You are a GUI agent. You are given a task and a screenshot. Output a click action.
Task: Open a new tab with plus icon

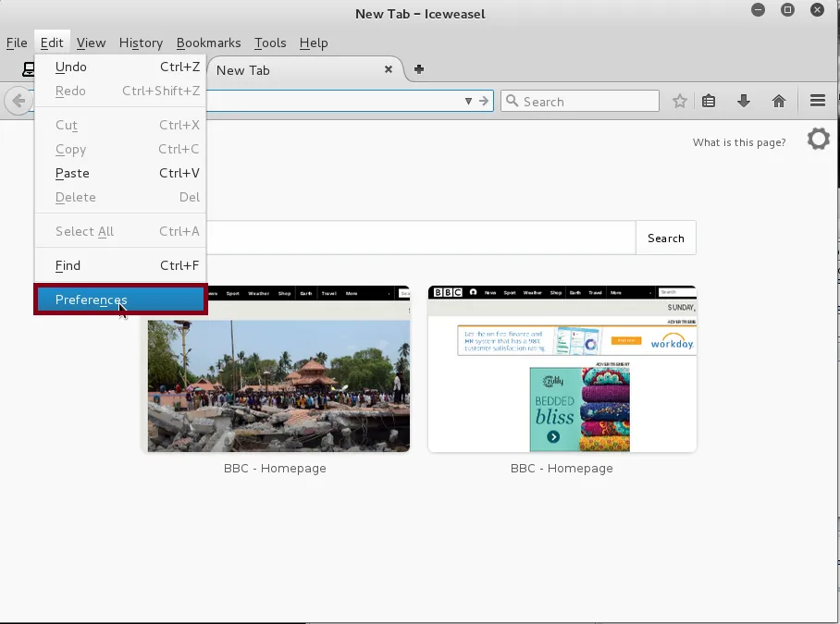point(419,69)
